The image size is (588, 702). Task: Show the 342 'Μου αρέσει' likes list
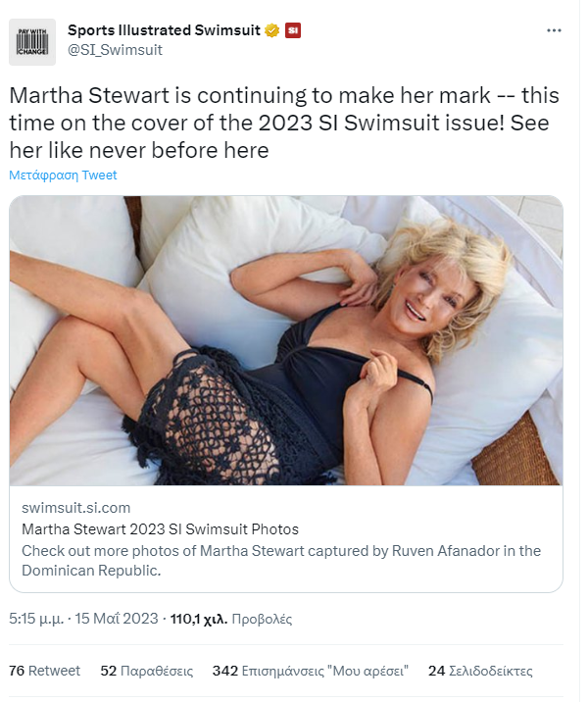pos(310,672)
